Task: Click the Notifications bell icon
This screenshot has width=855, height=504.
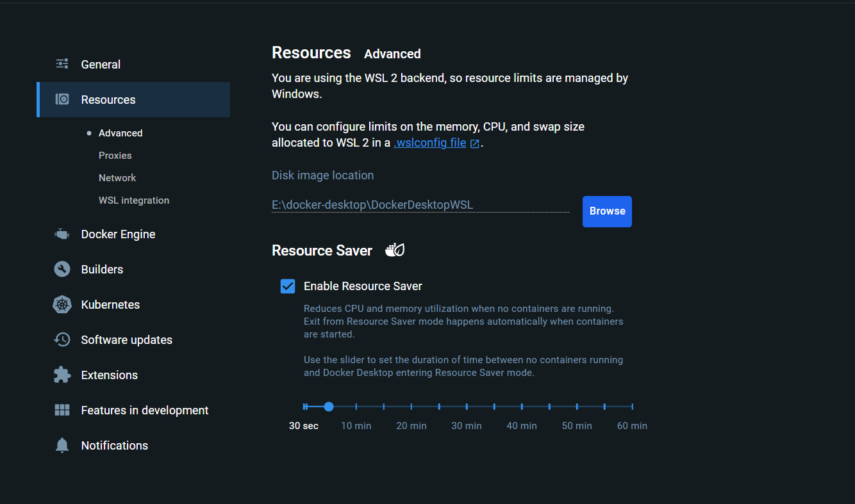Action: (62, 445)
